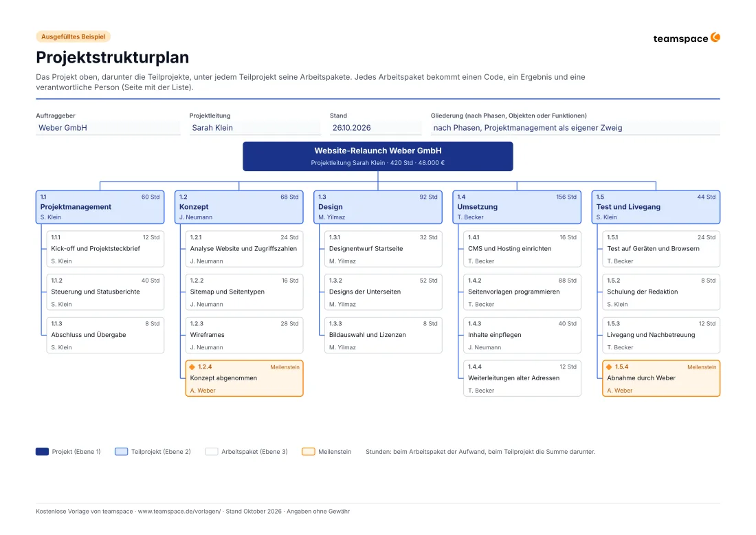Click the Meilenstein tag on card 1.5.4
The height and width of the screenshot is (535, 756).
702,367
